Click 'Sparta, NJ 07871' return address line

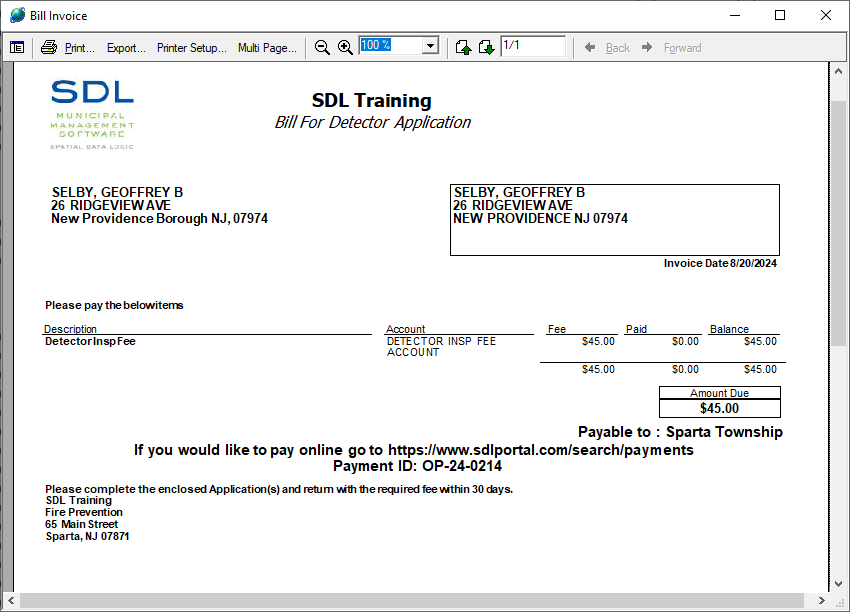tap(87, 536)
